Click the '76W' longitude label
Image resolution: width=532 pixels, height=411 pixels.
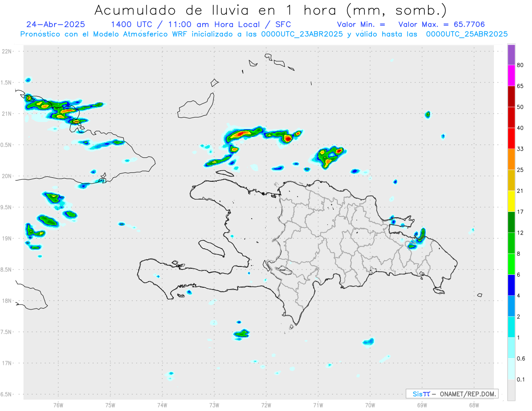tap(58, 405)
